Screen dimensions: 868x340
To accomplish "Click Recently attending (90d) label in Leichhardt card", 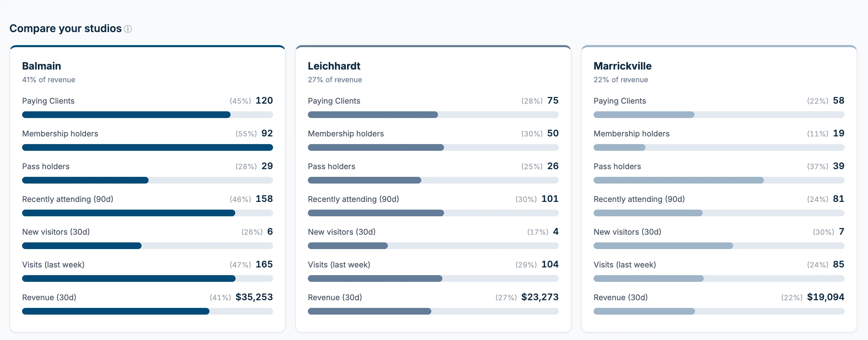I will (353, 199).
